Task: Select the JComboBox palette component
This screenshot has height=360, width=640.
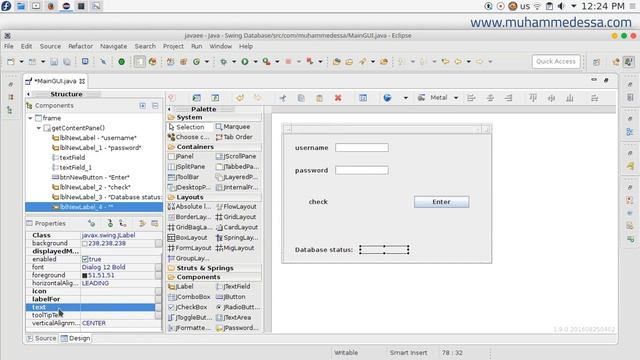Action: 189,297
